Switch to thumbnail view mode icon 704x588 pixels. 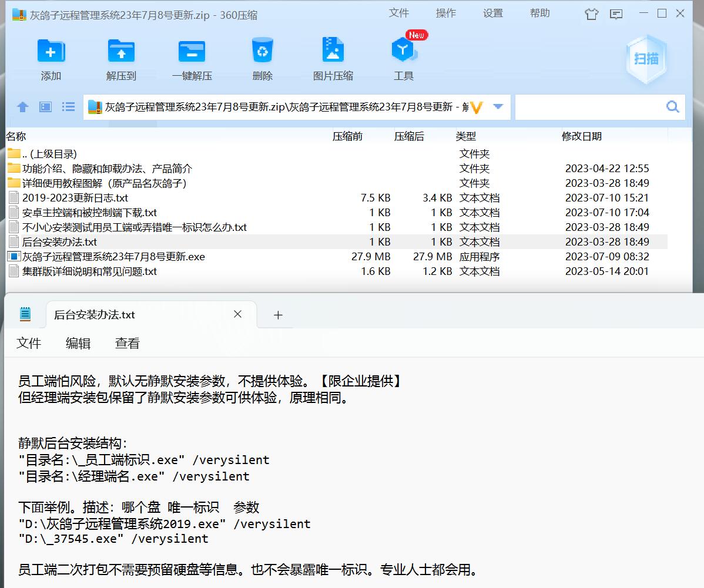coord(46,107)
